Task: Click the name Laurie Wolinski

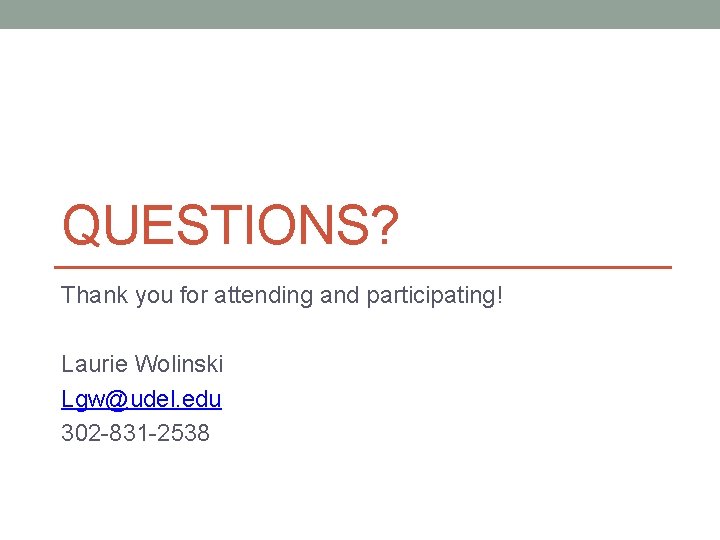Action: pos(142,364)
